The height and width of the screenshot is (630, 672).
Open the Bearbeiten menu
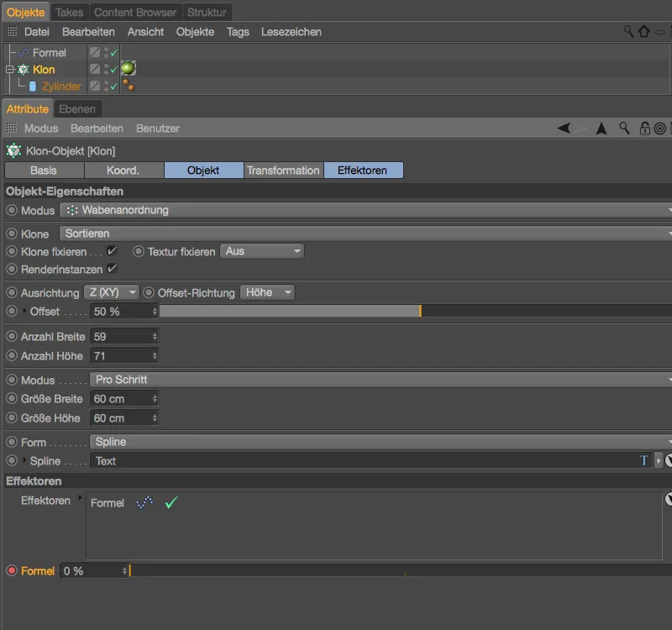[x=88, y=31]
